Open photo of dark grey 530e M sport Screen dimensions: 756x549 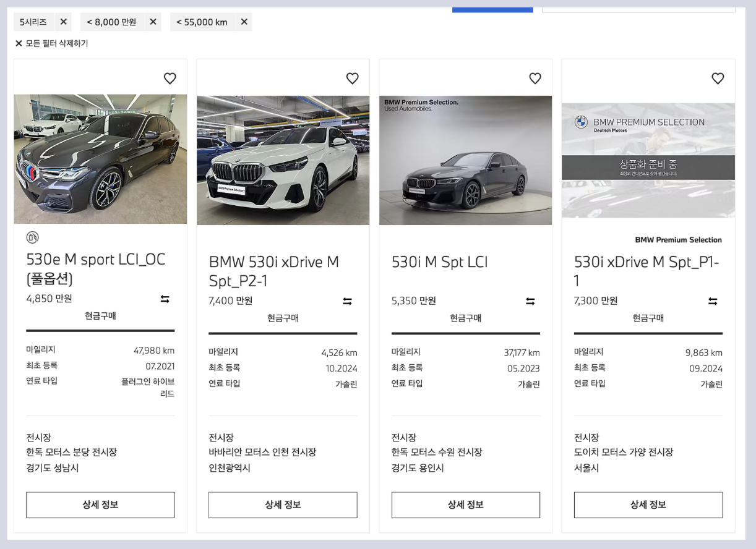click(100, 159)
